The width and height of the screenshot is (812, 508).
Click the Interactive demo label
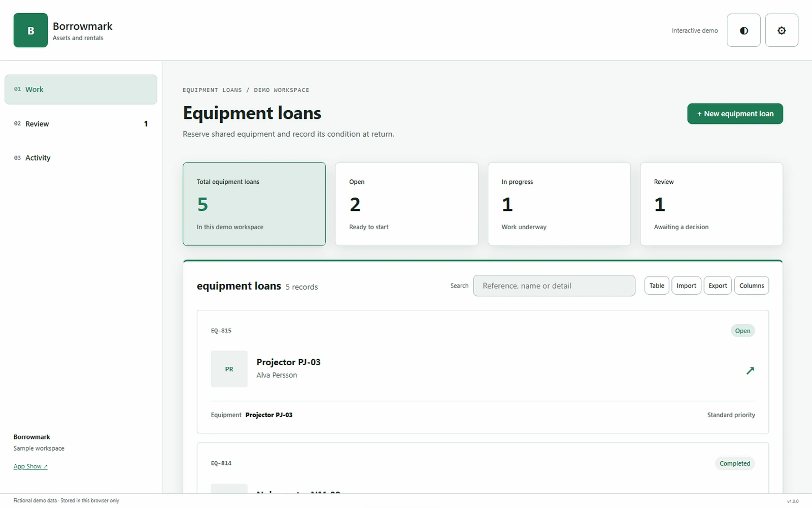pos(695,30)
